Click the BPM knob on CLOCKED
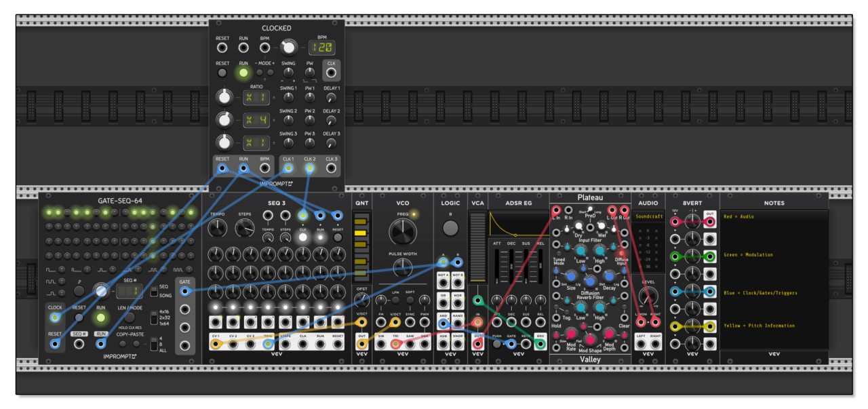The height and width of the screenshot is (409, 868). tap(289, 47)
